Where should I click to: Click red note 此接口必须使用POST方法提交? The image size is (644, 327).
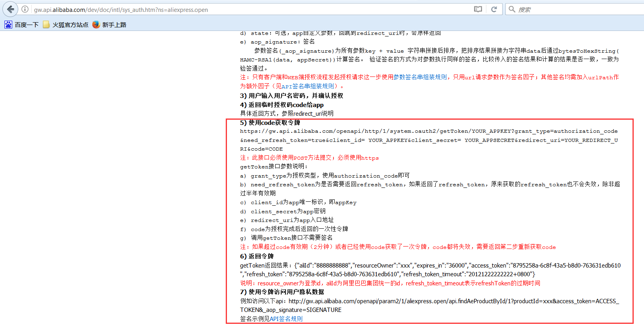pyautogui.click(x=309, y=158)
